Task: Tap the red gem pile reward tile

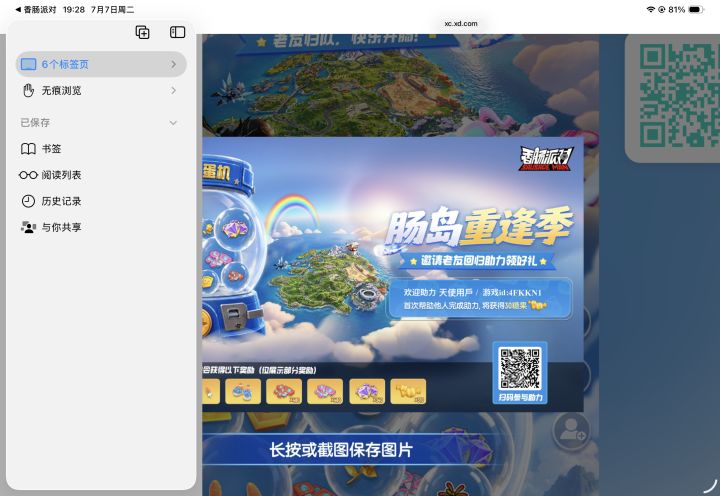Action: click(284, 391)
